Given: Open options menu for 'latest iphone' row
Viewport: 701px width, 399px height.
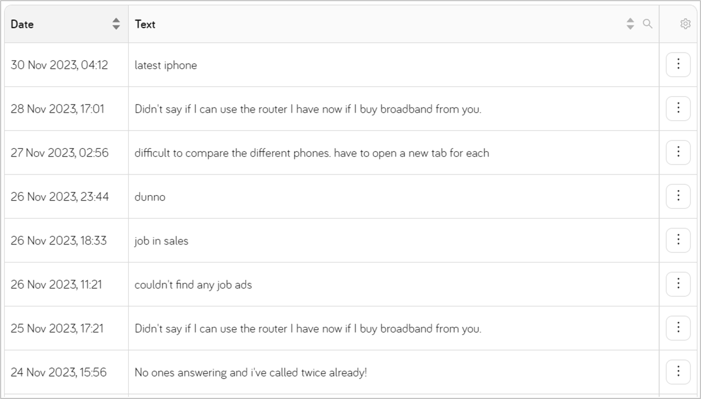Looking at the screenshot, I should point(678,64).
